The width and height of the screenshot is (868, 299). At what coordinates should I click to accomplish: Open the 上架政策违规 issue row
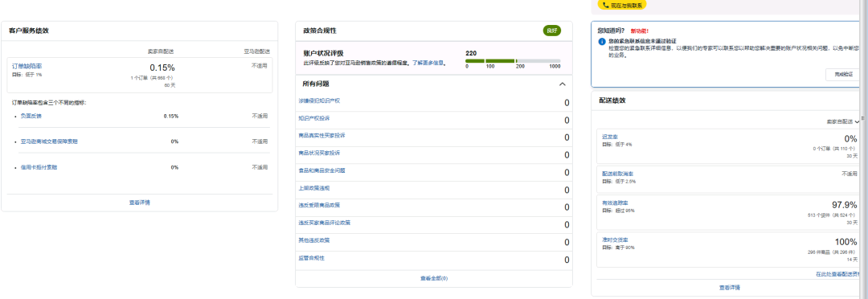434,190
